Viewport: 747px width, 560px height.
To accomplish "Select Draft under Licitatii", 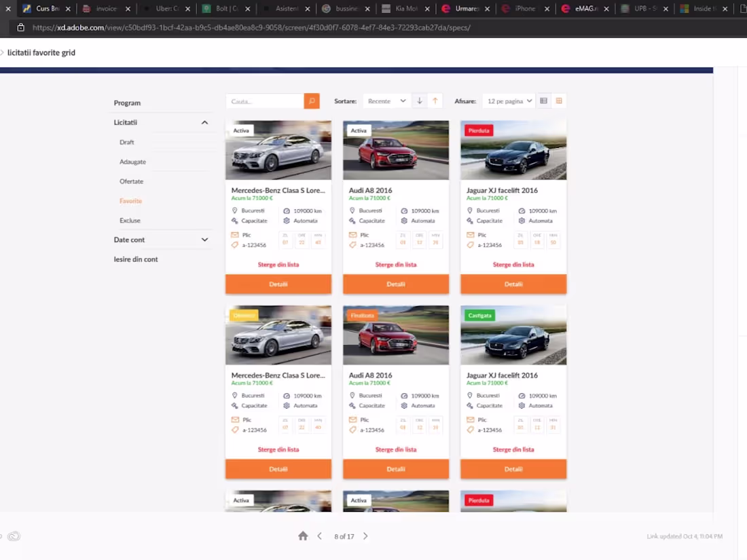I will point(127,142).
